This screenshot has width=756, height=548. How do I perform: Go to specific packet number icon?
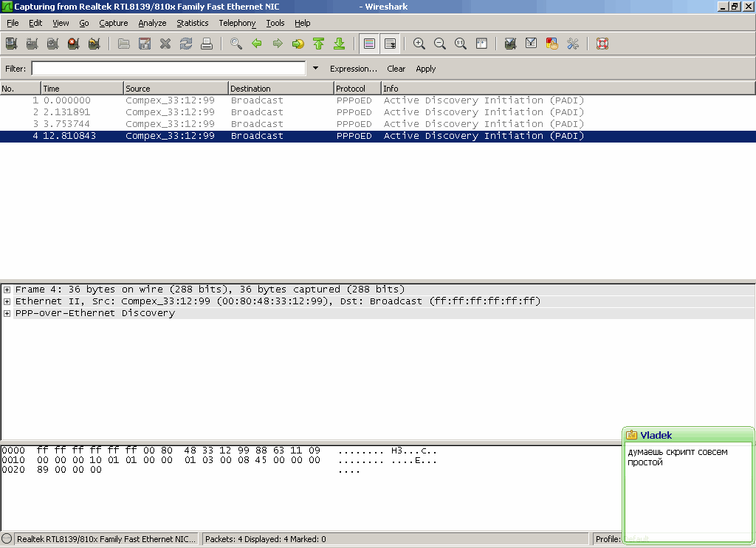pos(298,44)
